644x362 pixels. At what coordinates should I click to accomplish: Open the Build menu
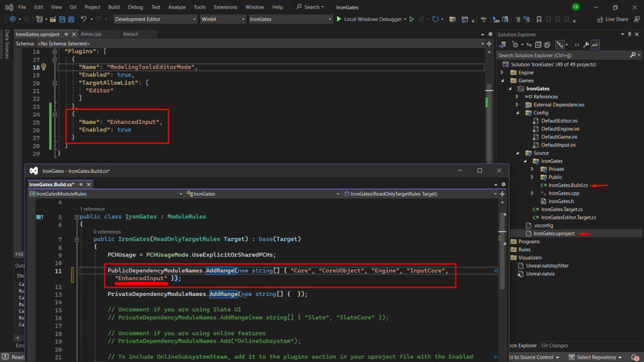pyautogui.click(x=114, y=7)
